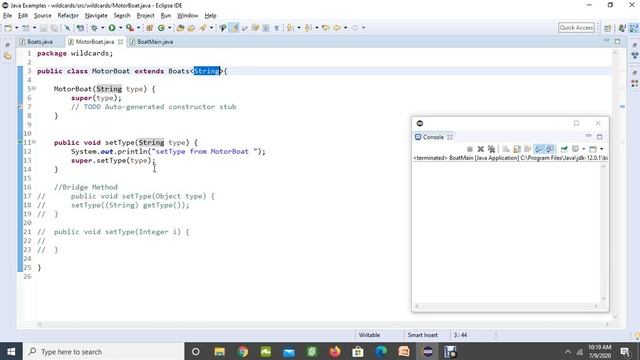This screenshot has width=640, height=360.
Task: Click the Smart Insert status entry
Action: point(422,335)
